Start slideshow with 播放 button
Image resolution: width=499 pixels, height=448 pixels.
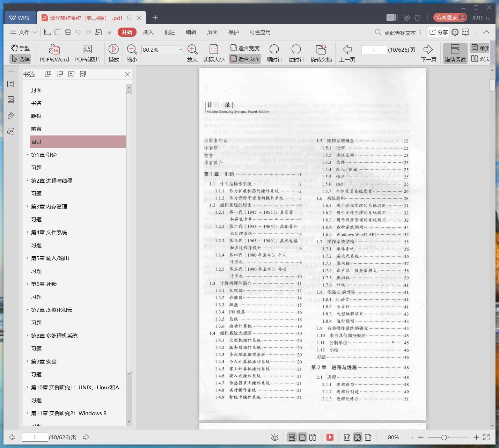113,53
